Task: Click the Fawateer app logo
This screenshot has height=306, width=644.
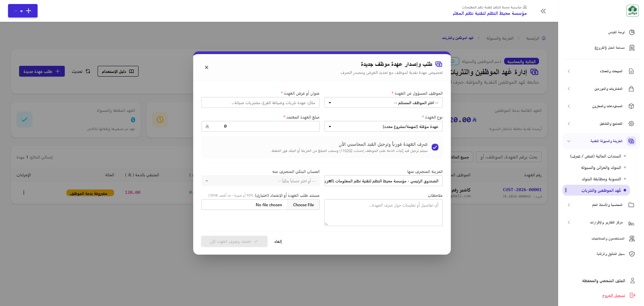Action: (633, 11)
